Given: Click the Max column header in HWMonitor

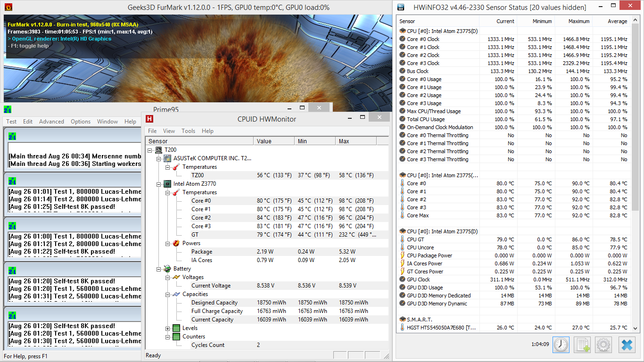Looking at the screenshot, I should tap(356, 141).
